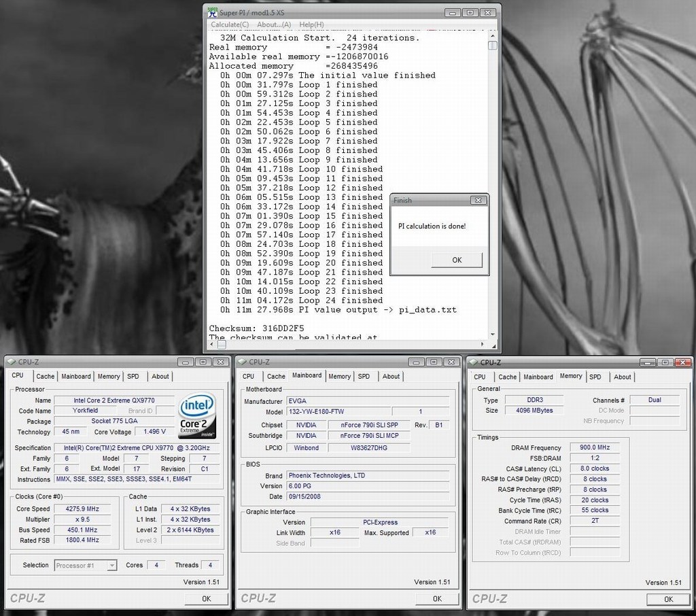Open the Processor #1 selection dropdown
The height and width of the screenshot is (616, 696).
(x=112, y=566)
